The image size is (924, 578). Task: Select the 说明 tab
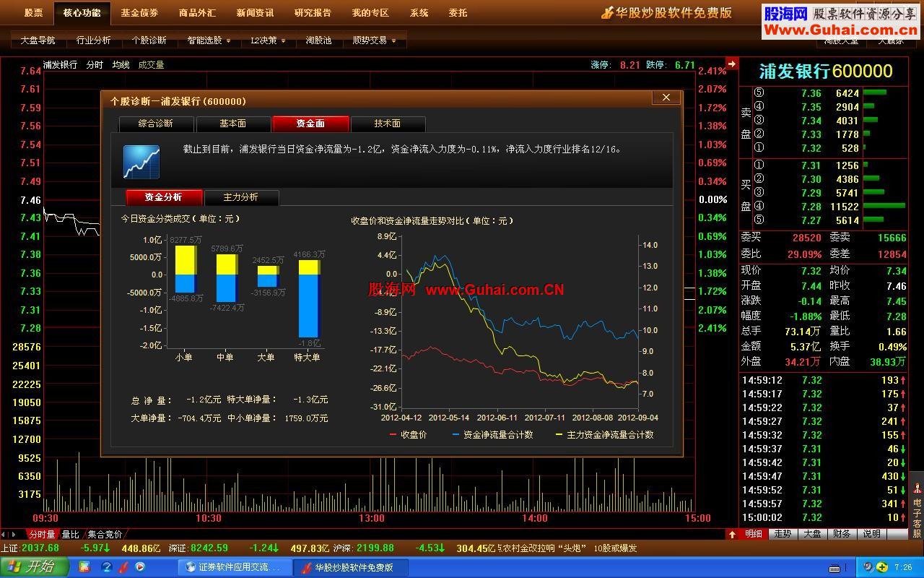871,534
